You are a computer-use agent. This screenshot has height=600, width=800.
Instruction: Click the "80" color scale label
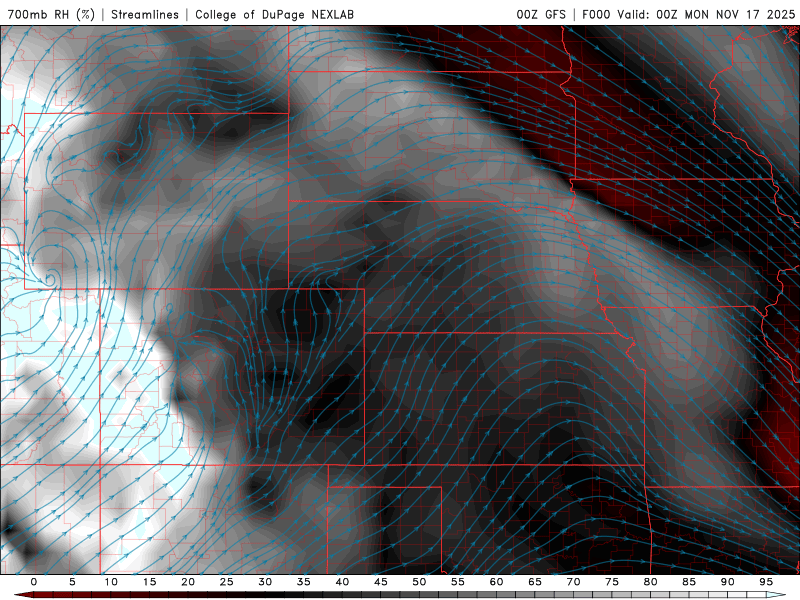[650, 582]
